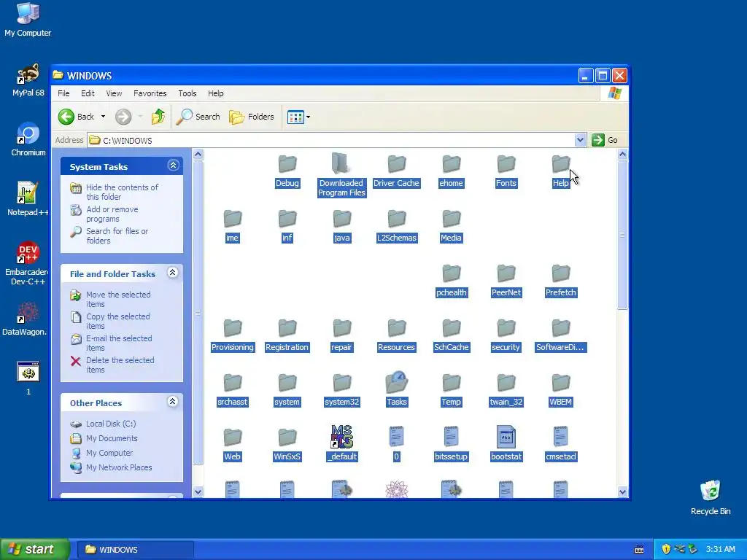Click the ehome folder
This screenshot has width=747, height=560.
point(451,172)
